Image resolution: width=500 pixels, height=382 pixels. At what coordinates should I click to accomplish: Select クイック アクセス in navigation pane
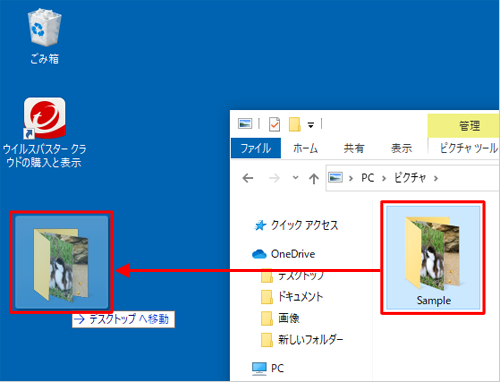click(296, 226)
